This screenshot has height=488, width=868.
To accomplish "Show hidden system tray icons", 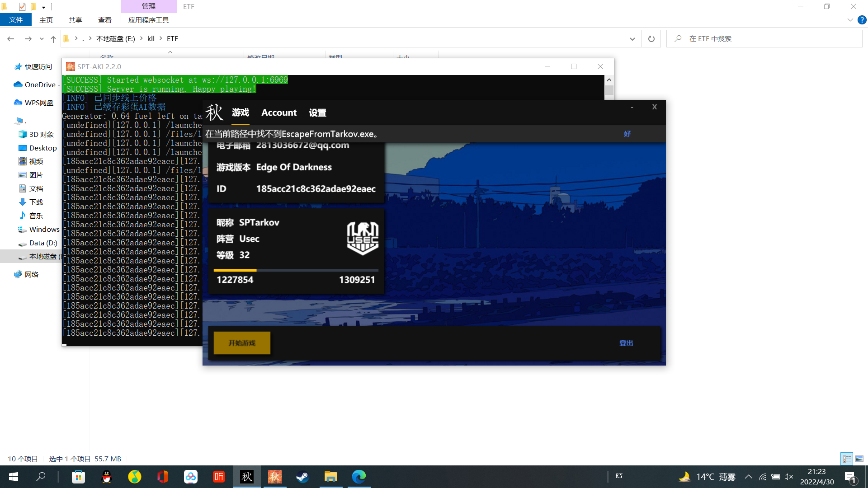I will 749,477.
